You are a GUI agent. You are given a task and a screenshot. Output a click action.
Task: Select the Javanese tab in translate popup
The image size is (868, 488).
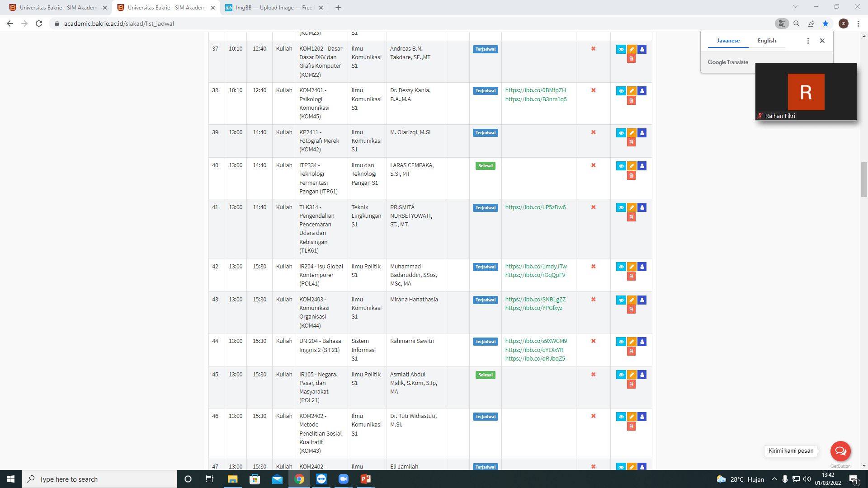(x=728, y=41)
